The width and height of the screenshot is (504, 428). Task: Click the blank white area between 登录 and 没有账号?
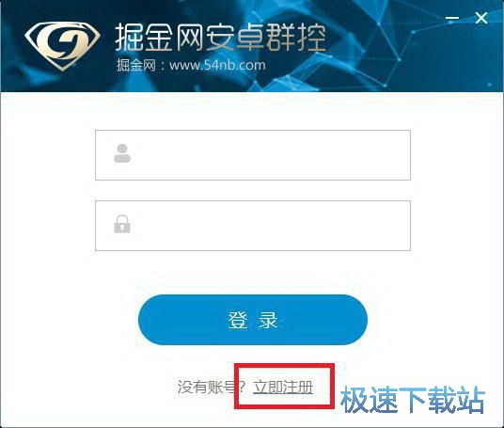pos(253,357)
